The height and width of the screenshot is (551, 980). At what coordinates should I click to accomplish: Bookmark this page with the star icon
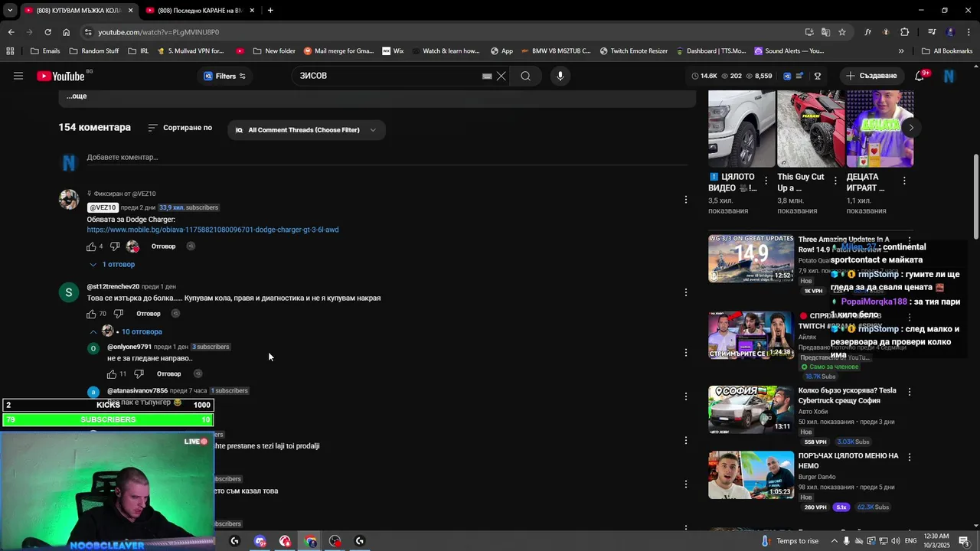[842, 32]
